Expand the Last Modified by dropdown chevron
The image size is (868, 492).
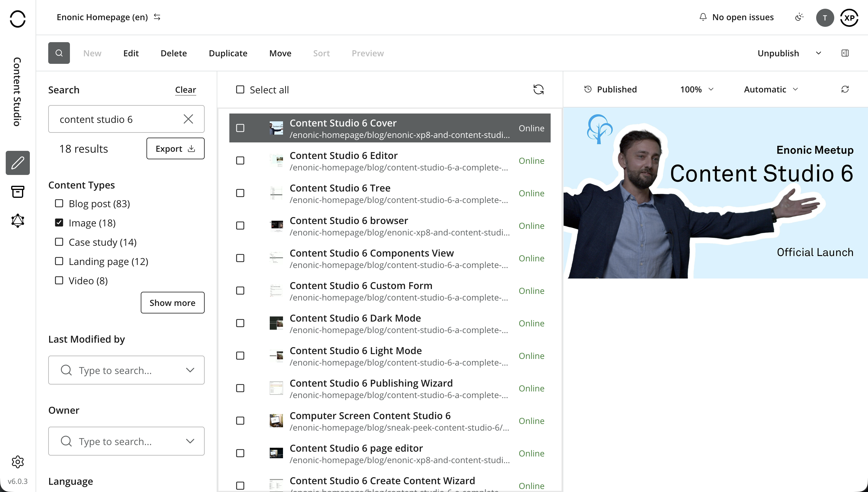point(190,370)
